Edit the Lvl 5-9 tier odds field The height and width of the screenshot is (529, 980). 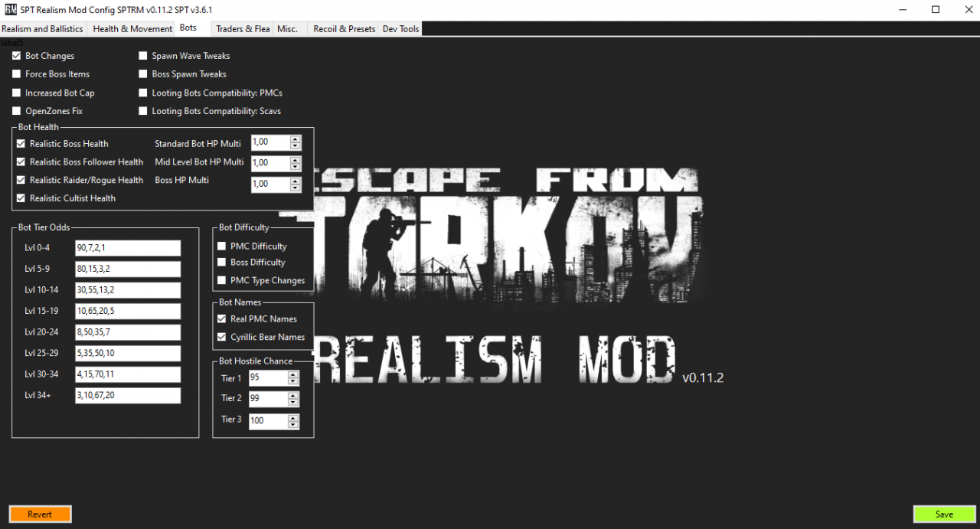click(x=128, y=269)
